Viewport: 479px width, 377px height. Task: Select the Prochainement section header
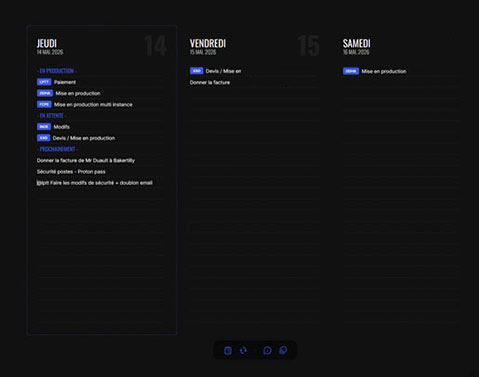coord(57,149)
